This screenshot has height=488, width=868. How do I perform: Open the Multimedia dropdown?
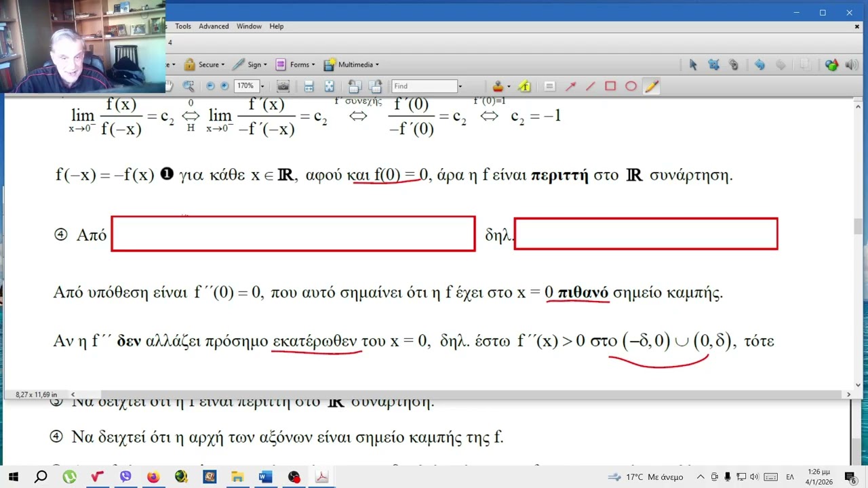(x=351, y=64)
